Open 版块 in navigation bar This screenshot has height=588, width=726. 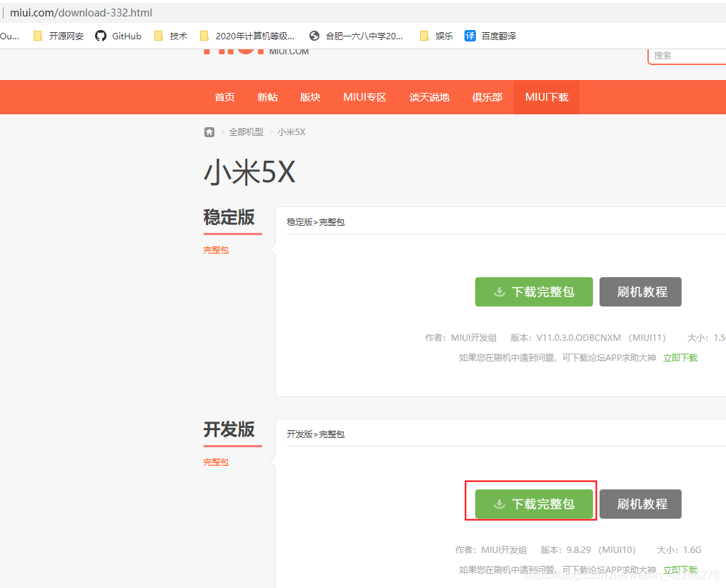point(310,97)
